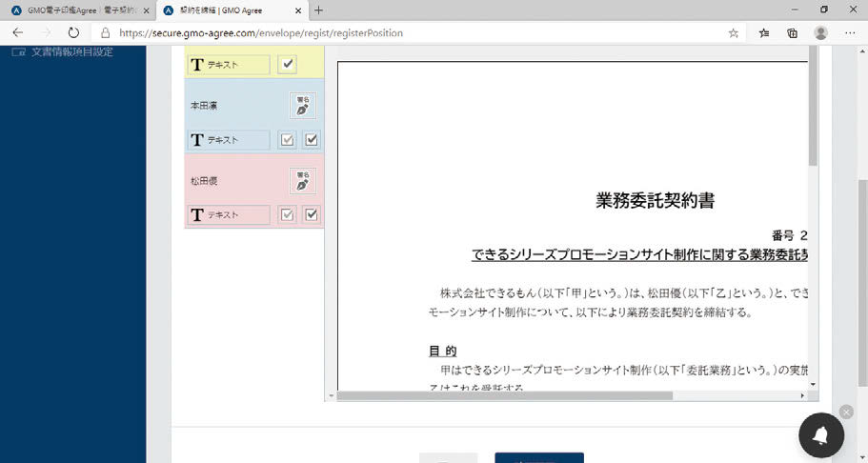View site security lock information
Image resolution: width=868 pixels, height=463 pixels.
(x=105, y=32)
